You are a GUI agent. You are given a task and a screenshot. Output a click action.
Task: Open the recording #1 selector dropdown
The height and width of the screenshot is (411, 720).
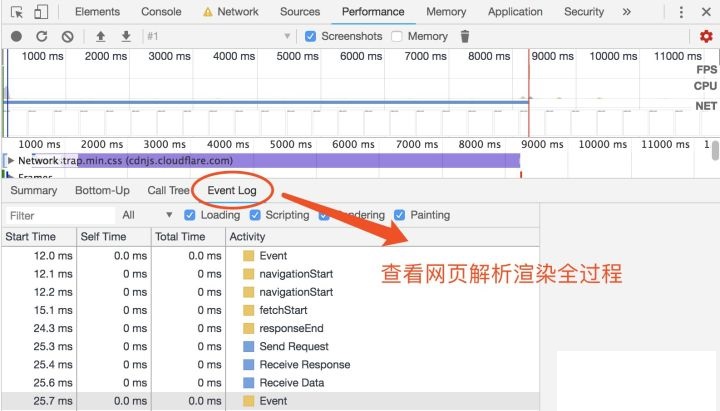coord(218,36)
